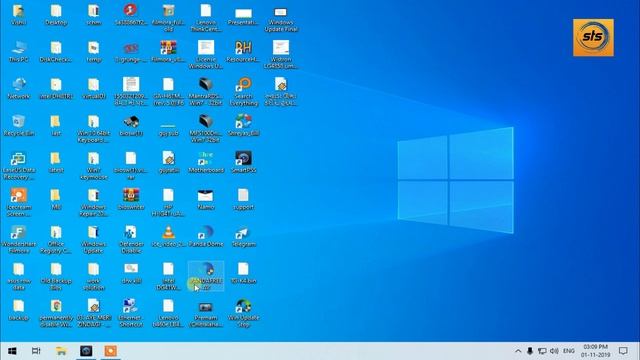Select the telegram shortcut icon
The width and height of the screenshot is (640, 360).
pyautogui.click(x=243, y=237)
